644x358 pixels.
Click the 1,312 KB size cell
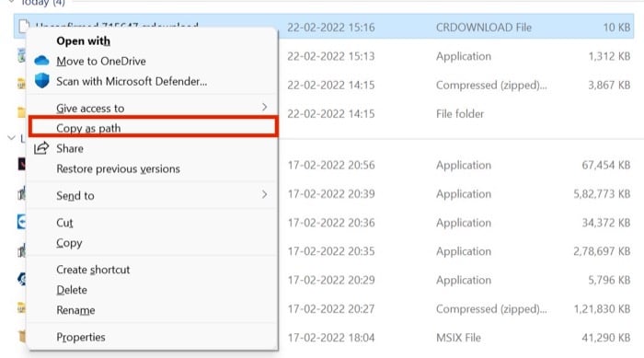(x=609, y=56)
